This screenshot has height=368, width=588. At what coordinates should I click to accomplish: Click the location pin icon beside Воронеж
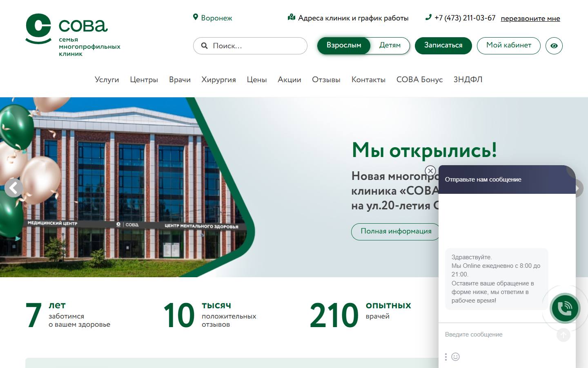[x=196, y=17]
